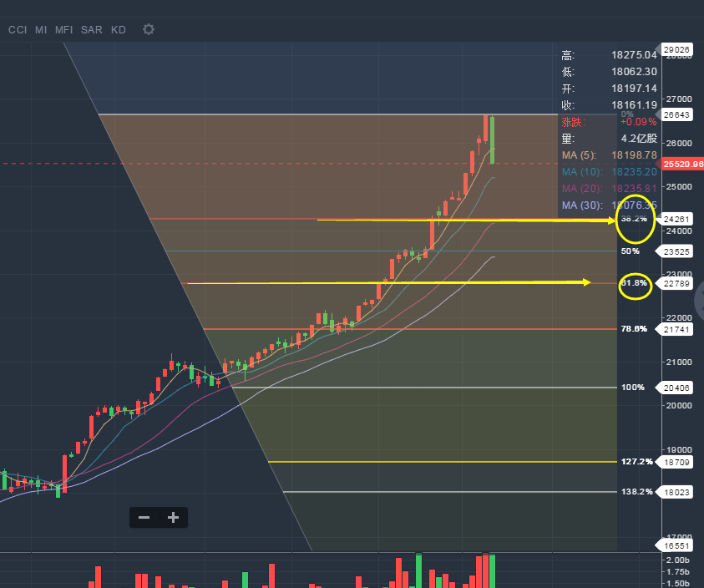Choose the KD indicator tab
This screenshot has width=704, height=588.
[x=119, y=29]
